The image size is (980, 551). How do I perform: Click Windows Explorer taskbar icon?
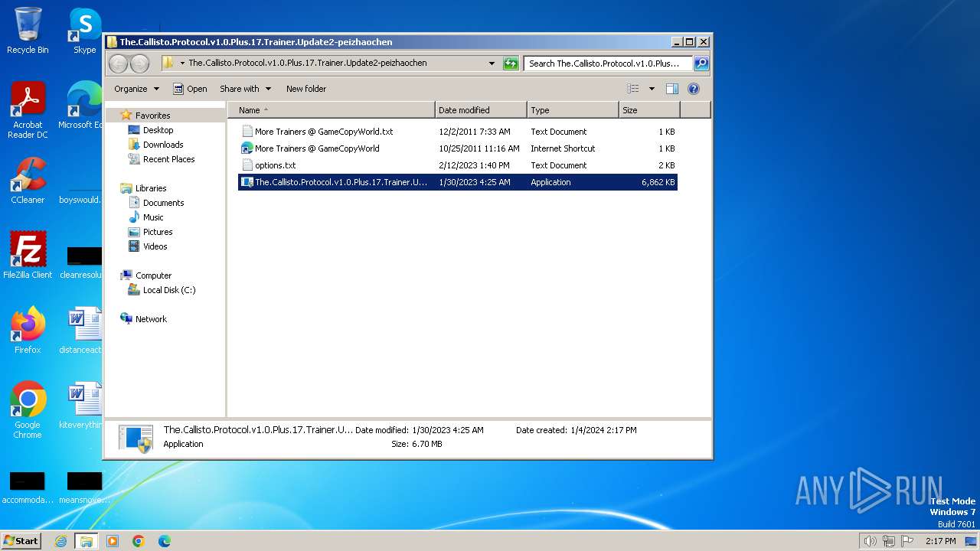(86, 541)
